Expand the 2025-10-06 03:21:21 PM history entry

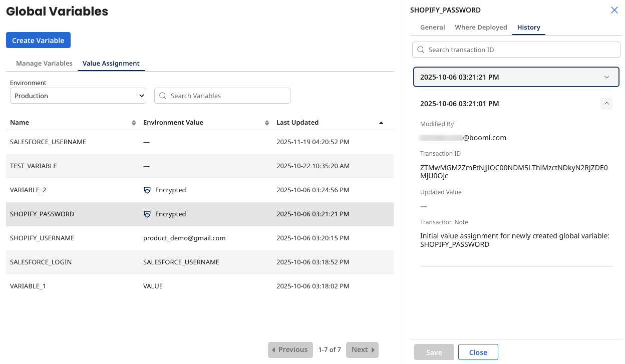pos(606,77)
